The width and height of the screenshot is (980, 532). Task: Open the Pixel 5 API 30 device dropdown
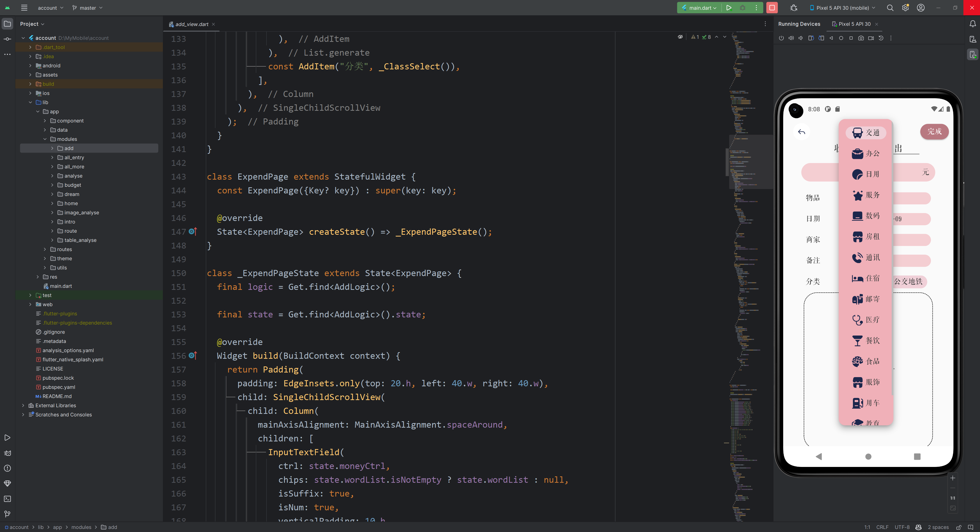click(842, 8)
